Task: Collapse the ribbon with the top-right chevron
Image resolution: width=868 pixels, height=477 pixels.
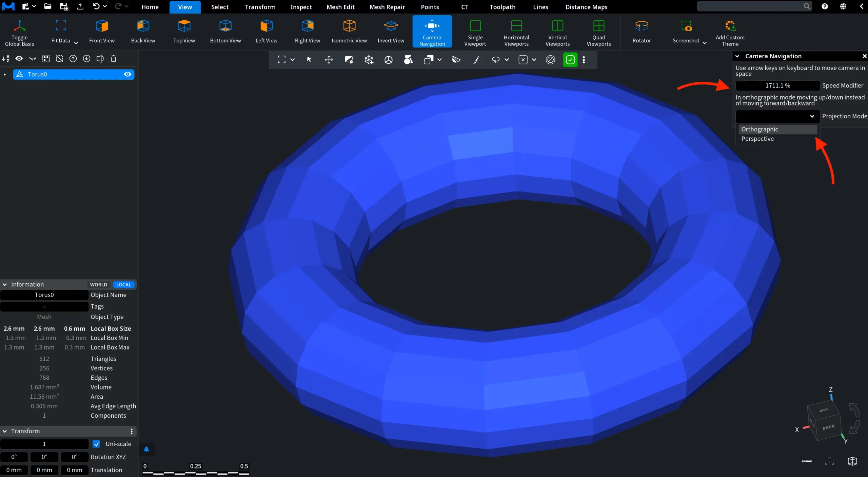Action: pos(862,6)
